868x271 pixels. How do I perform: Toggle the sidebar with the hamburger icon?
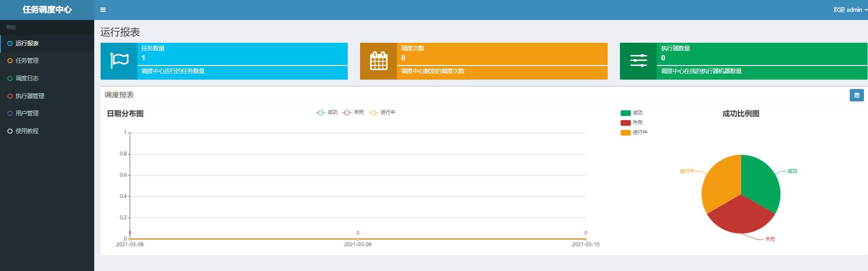pos(103,10)
